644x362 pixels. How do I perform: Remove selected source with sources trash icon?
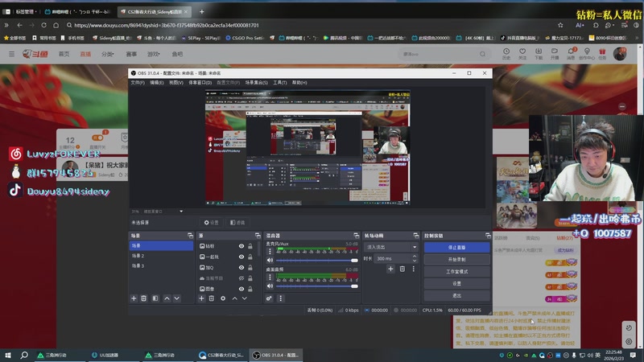point(212,298)
